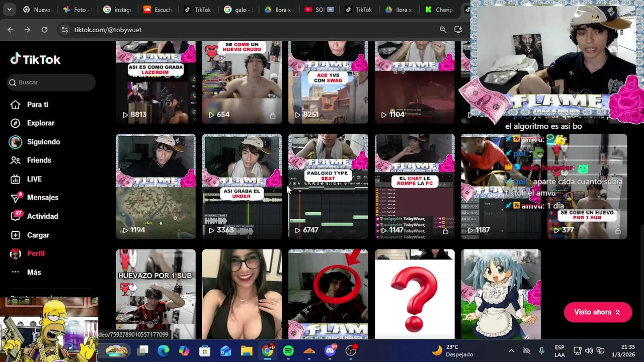The image size is (644, 362).
Task: Open video thumbnail with red circle and arrow
Action: (328, 294)
